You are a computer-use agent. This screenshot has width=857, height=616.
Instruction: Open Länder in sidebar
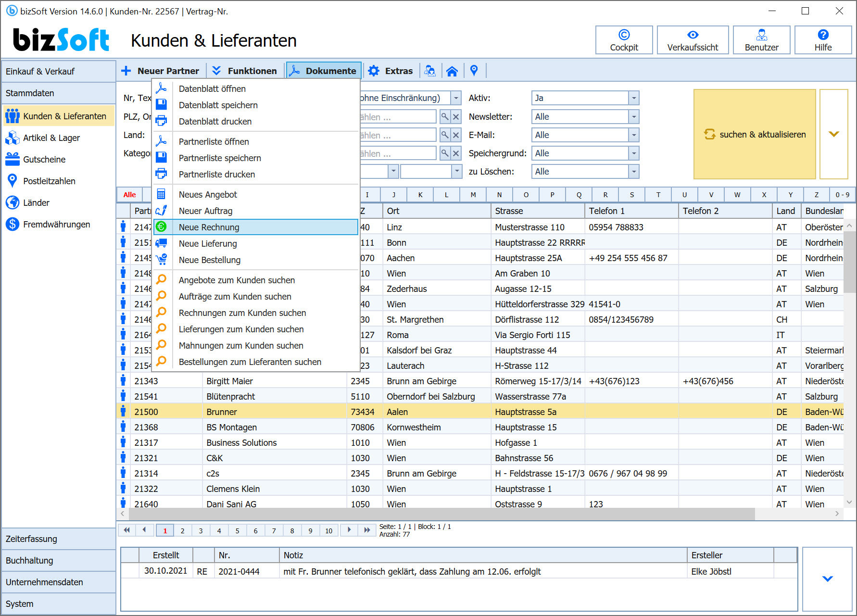59,203
